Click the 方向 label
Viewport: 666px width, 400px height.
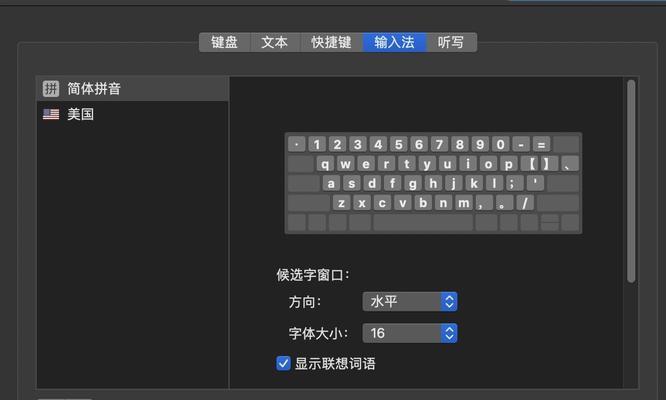point(305,302)
